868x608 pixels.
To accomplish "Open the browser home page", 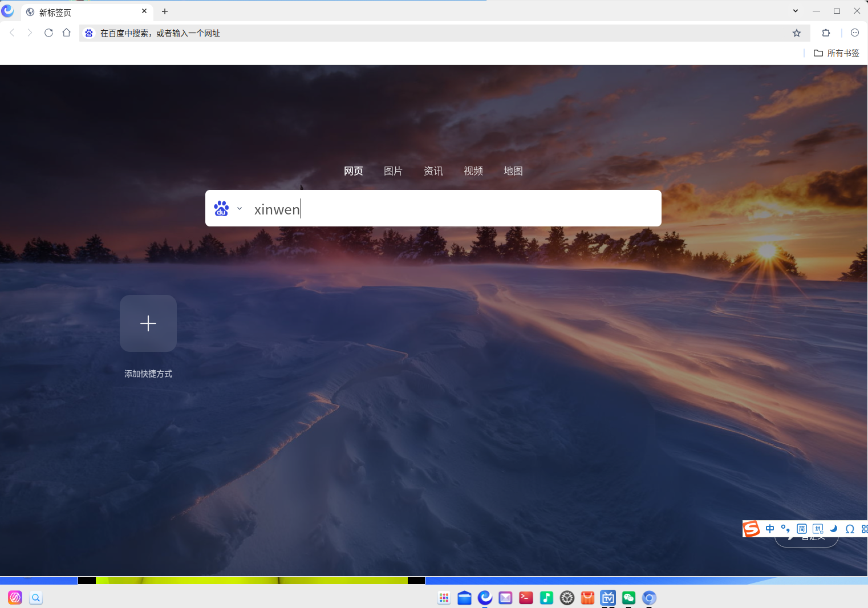I will 67,33.
